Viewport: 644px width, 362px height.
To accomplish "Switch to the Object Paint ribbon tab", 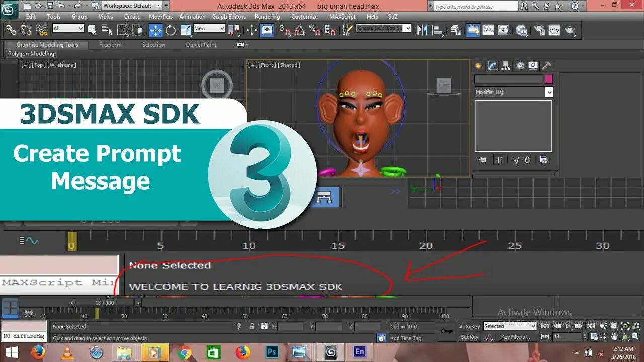I will 201,45.
